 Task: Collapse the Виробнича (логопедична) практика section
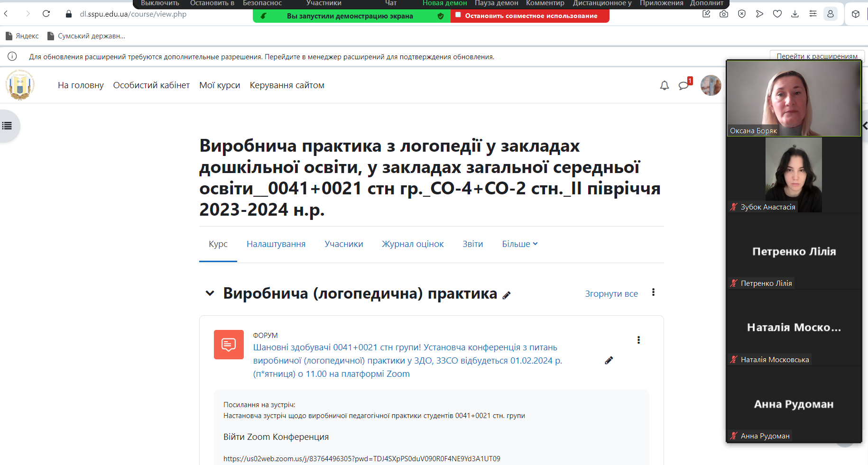click(210, 293)
